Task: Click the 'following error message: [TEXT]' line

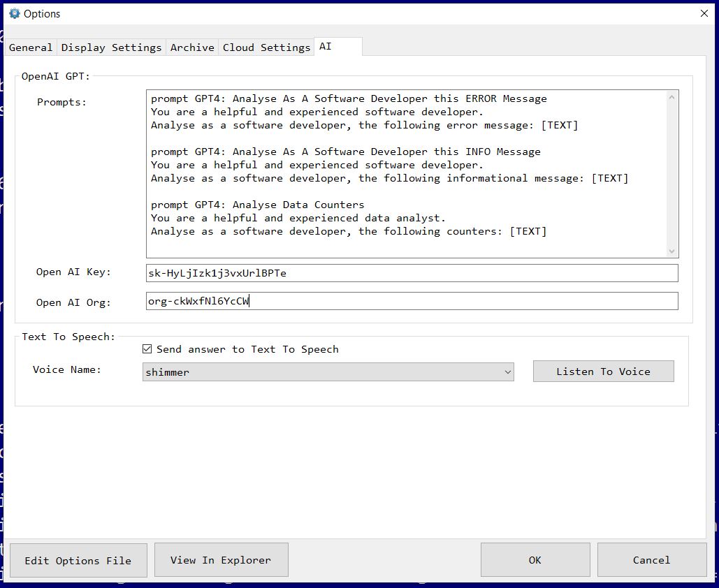Action: click(x=365, y=125)
